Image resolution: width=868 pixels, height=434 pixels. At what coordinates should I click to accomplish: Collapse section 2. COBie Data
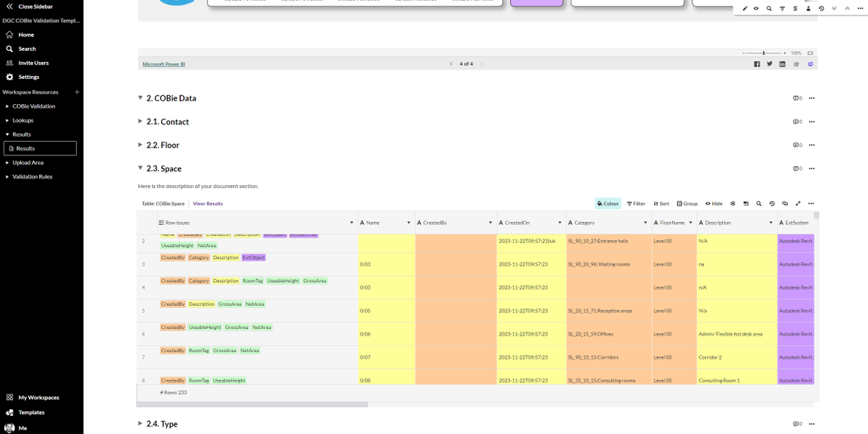[x=140, y=98]
